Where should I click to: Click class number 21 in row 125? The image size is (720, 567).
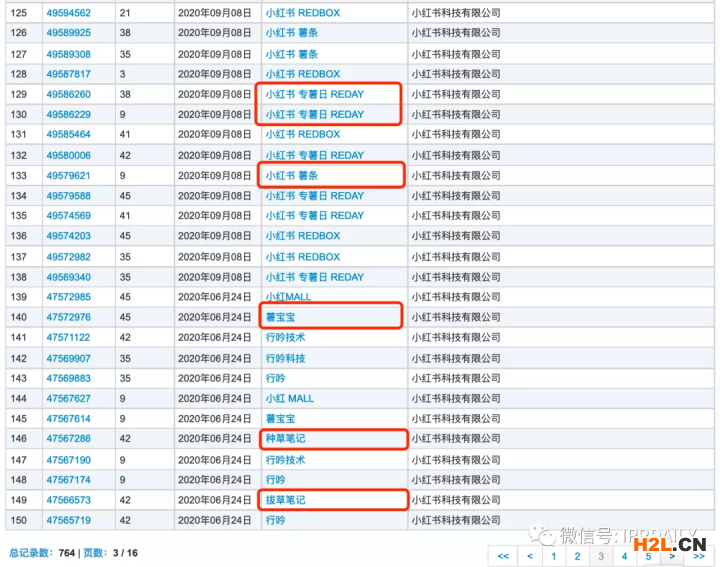pyautogui.click(x=125, y=13)
